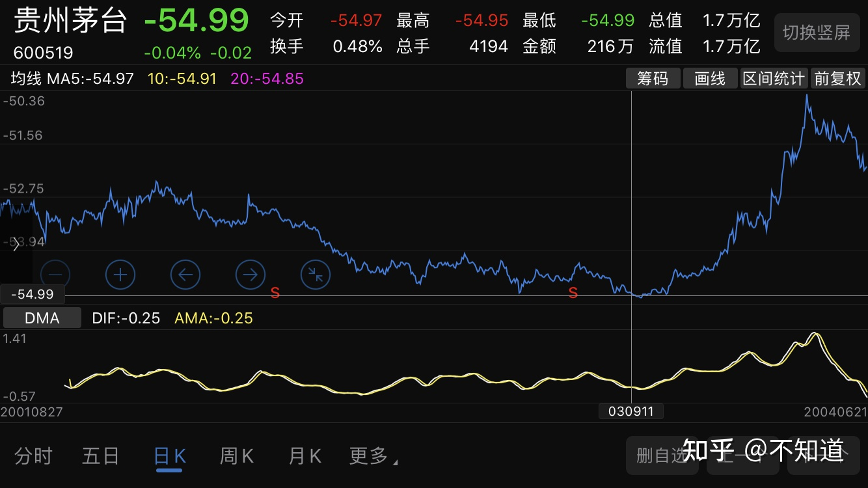
Task: Tap the DIF:-0.25 indicator value
Action: pos(126,318)
